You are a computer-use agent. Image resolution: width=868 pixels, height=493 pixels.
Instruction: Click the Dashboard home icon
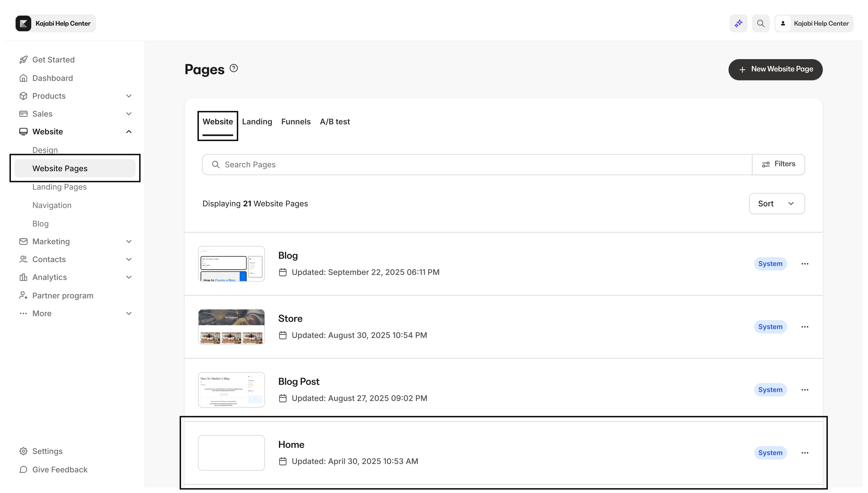coord(23,78)
